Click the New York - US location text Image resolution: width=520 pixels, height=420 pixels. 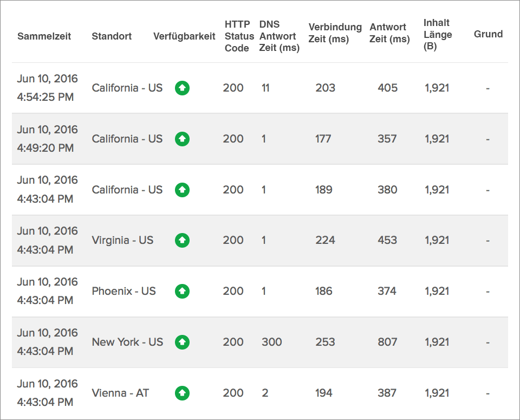pyautogui.click(x=127, y=342)
